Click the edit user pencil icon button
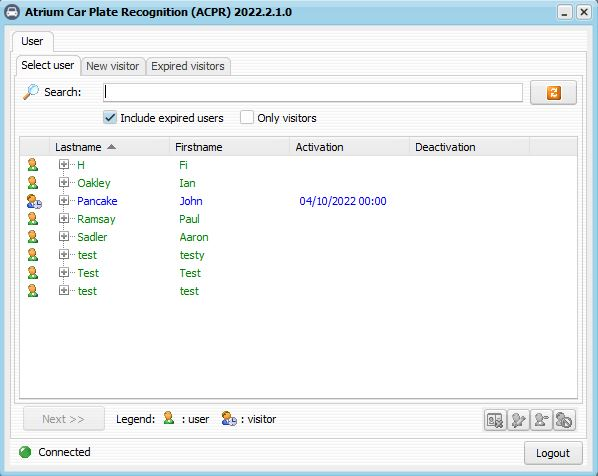The width and height of the screenshot is (598, 476). (518, 420)
